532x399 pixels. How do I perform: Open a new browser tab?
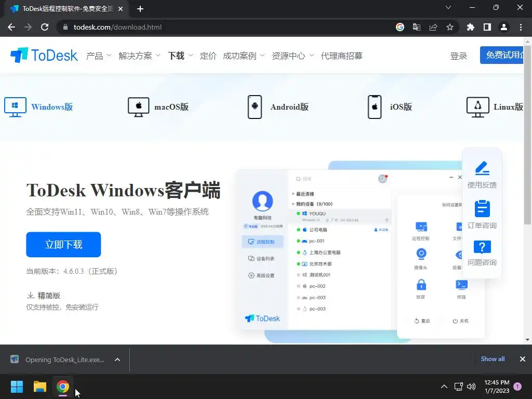point(140,9)
